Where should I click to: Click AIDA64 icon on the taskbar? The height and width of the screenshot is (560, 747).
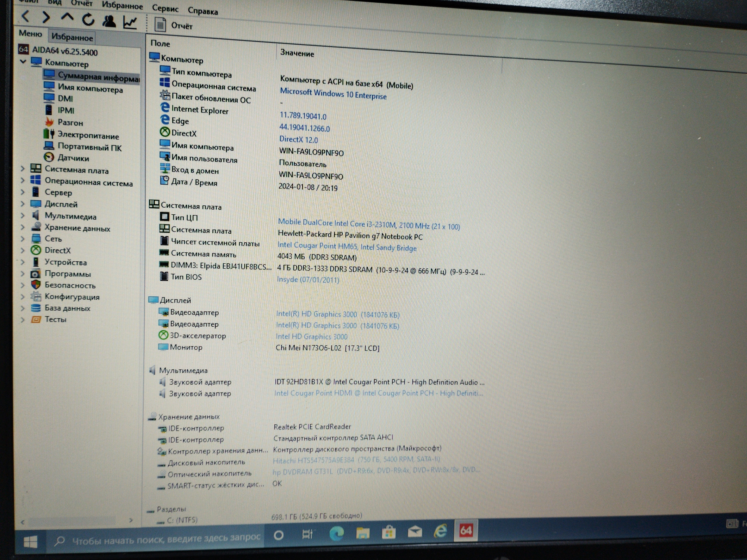click(x=466, y=530)
